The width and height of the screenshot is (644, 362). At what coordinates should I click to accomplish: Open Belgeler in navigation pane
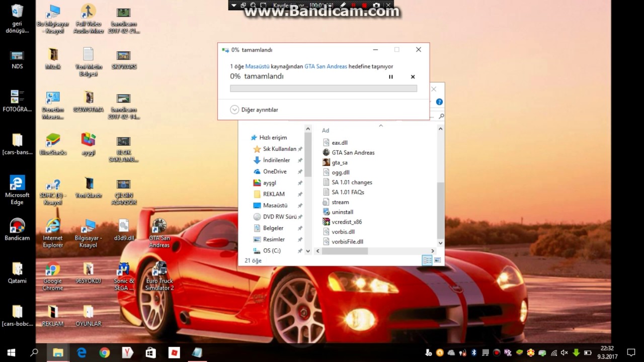click(x=268, y=228)
